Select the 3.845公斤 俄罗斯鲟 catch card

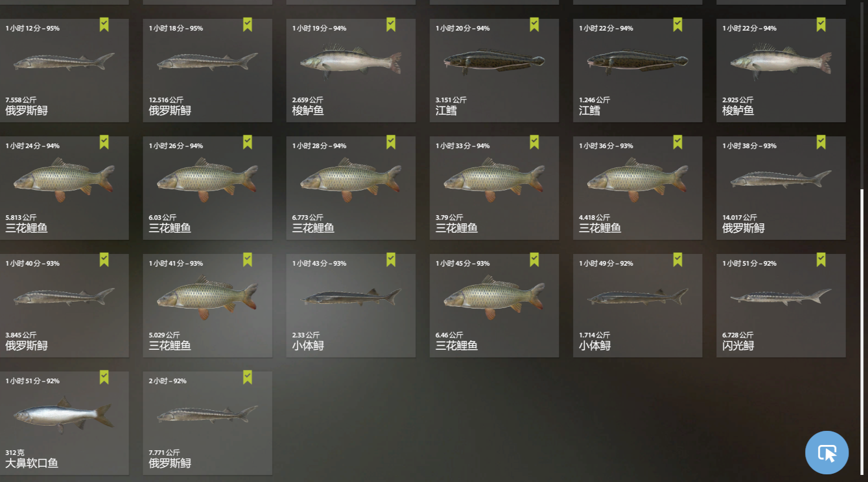(x=64, y=306)
